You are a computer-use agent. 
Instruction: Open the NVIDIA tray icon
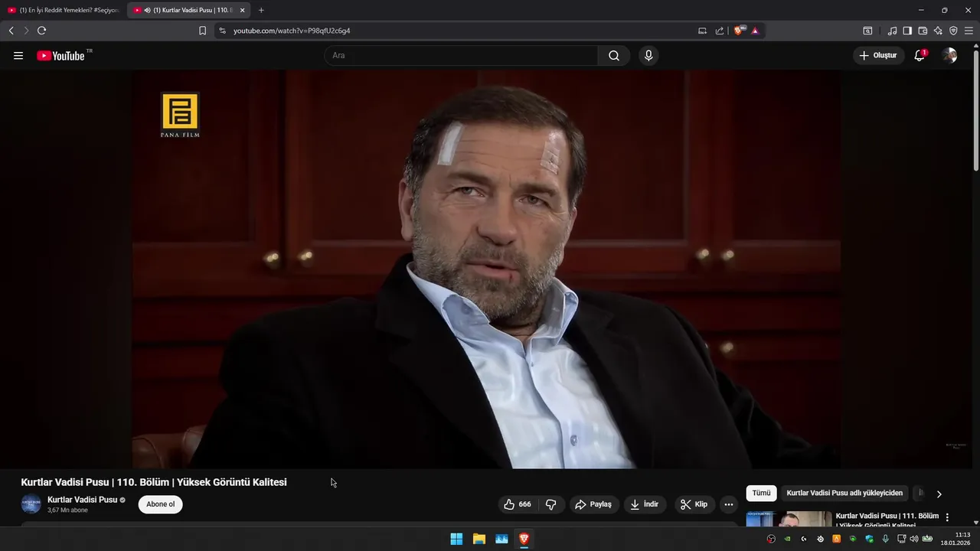pos(787,539)
